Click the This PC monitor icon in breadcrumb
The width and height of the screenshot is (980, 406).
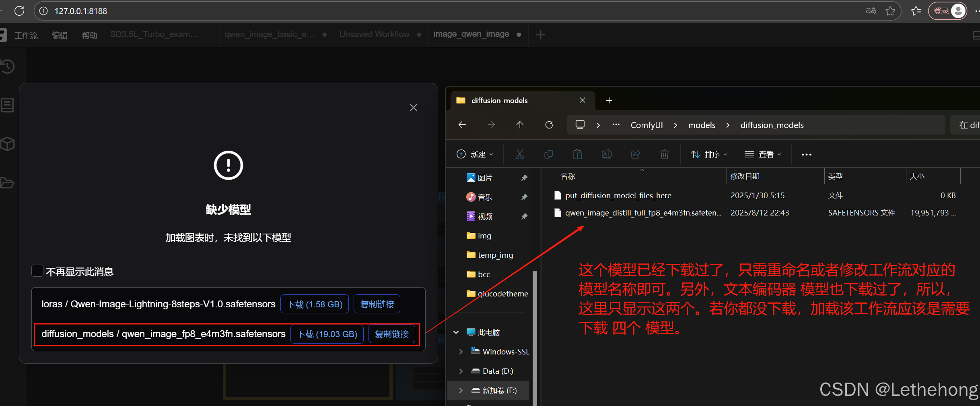(x=580, y=125)
